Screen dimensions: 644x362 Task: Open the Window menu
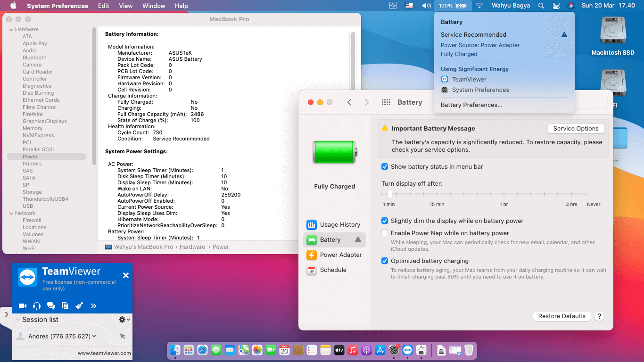pyautogui.click(x=154, y=6)
